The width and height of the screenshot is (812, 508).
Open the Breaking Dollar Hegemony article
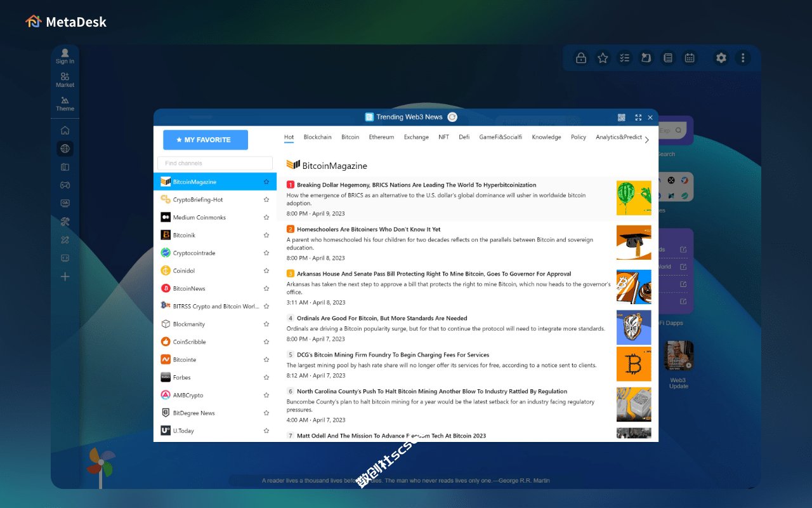(416, 185)
